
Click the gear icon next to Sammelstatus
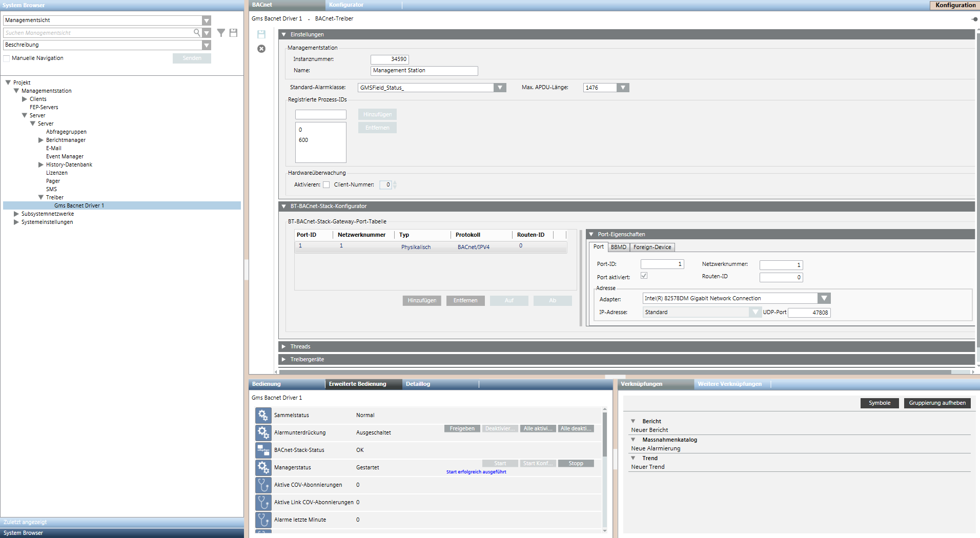coord(263,415)
